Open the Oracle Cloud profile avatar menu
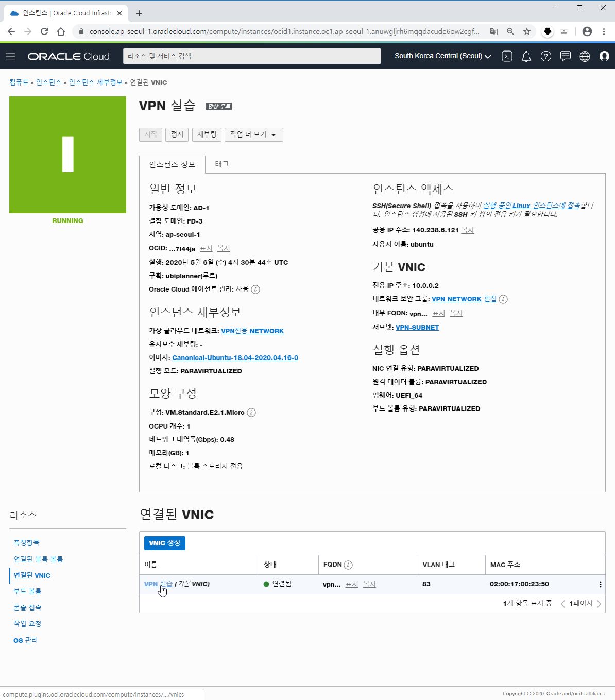 point(605,56)
